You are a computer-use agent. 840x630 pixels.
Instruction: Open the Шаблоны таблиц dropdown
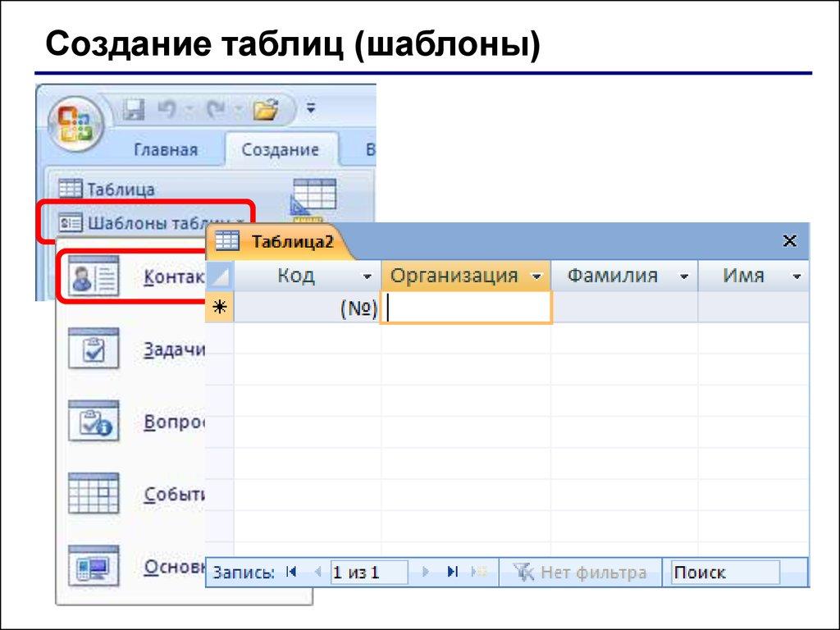tap(148, 222)
